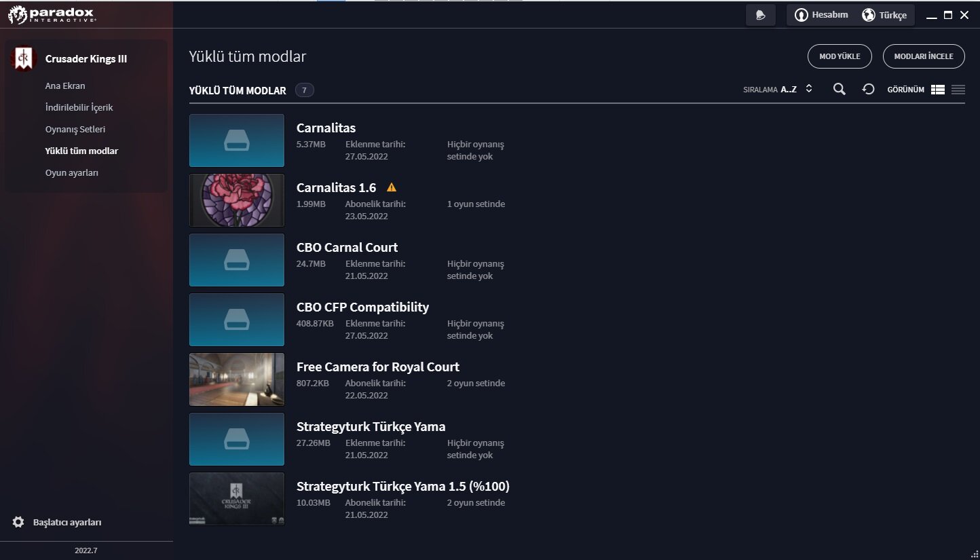
Task: Select the Strategyturk Türkçe Yama title
Action: (371, 427)
